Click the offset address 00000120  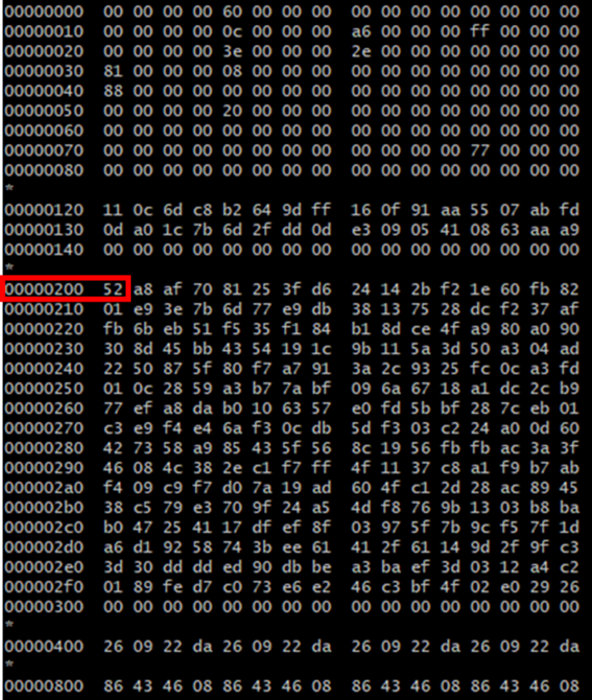(x=44, y=210)
